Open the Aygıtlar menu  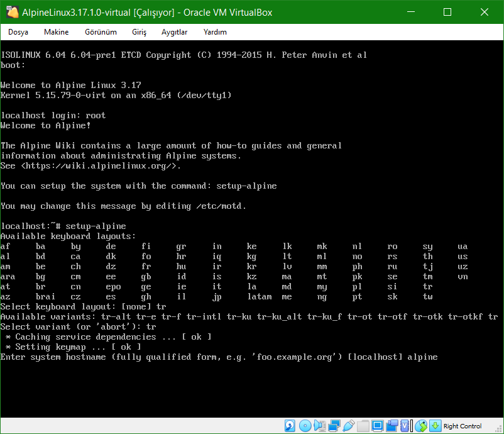(x=174, y=32)
